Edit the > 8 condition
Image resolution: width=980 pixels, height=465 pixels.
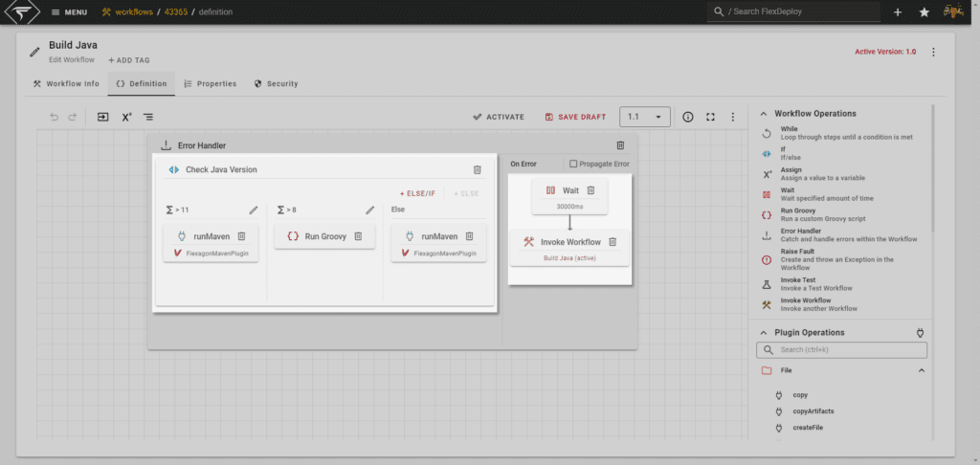(370, 210)
